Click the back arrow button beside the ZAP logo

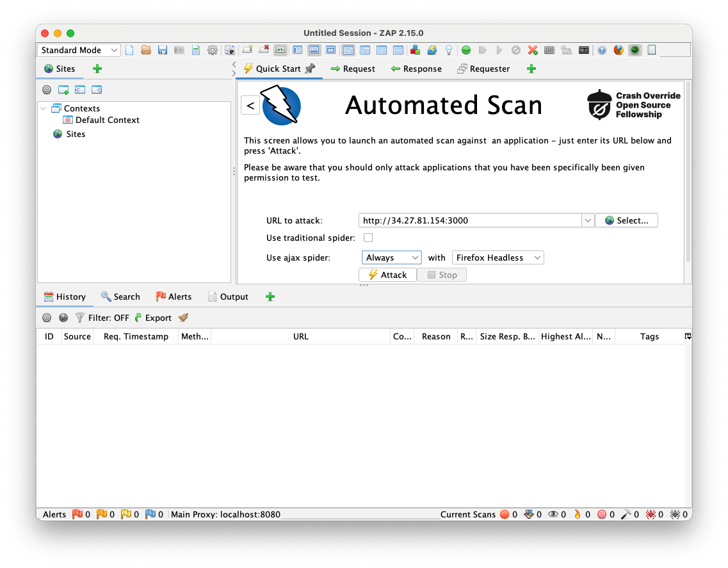coord(250,106)
